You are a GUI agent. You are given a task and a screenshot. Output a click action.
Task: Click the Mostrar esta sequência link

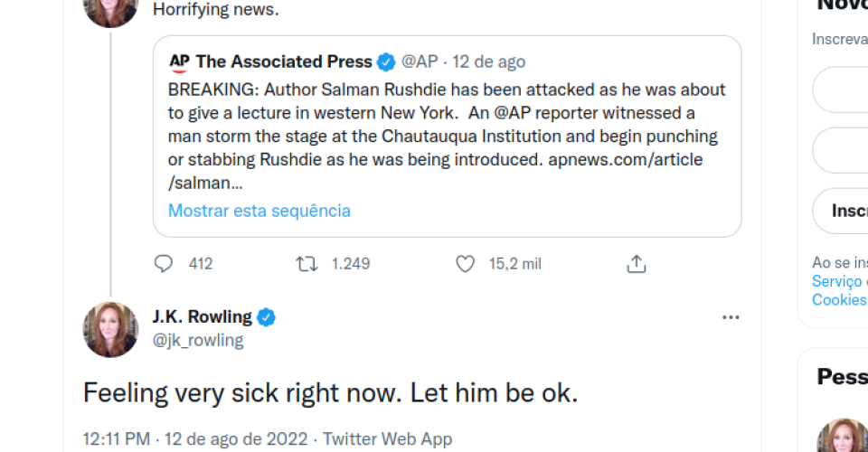(x=259, y=211)
